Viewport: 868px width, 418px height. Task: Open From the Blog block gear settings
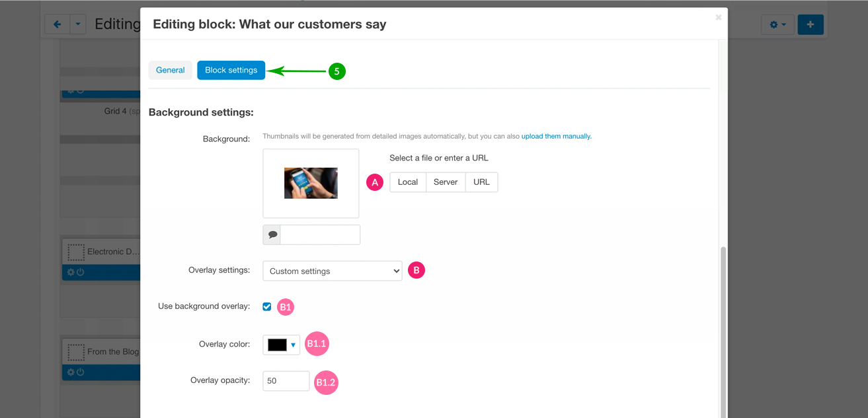[71, 372]
